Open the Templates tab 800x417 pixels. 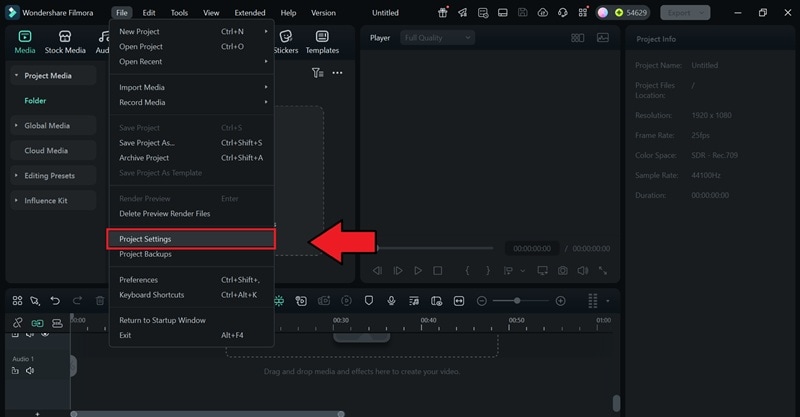pyautogui.click(x=322, y=42)
